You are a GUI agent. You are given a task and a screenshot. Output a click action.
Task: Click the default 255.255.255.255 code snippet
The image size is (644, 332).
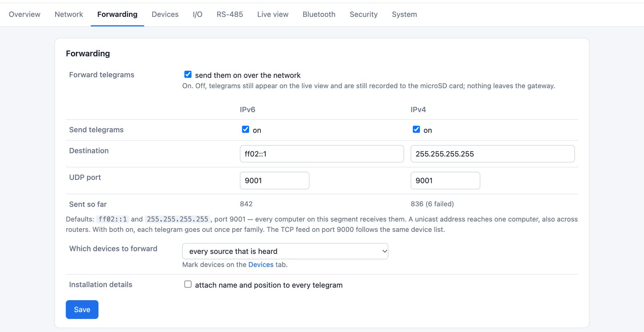point(178,219)
